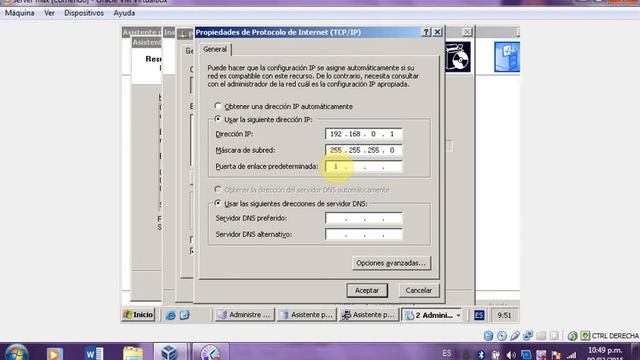Close the TCP/IP properties dialog

pyautogui.click(x=438, y=32)
